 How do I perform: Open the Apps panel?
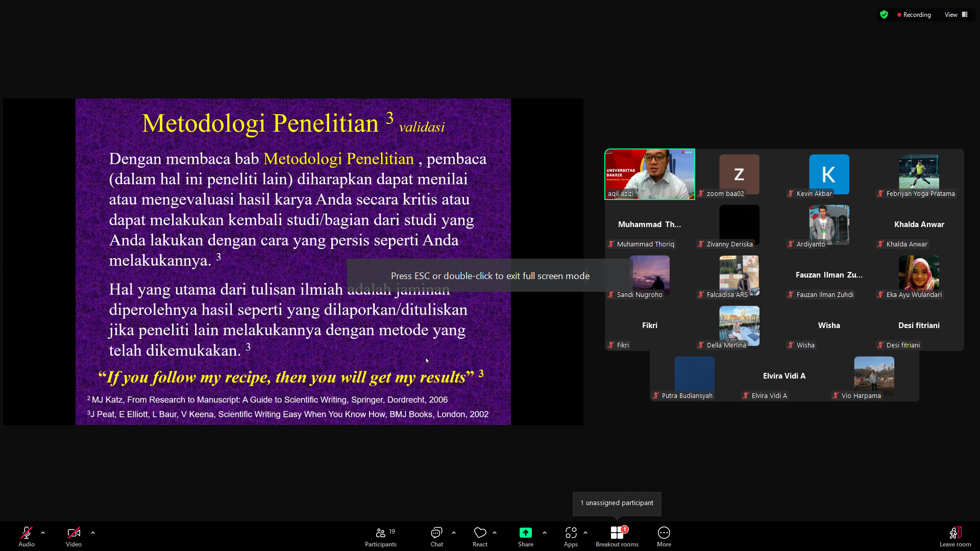tap(571, 537)
